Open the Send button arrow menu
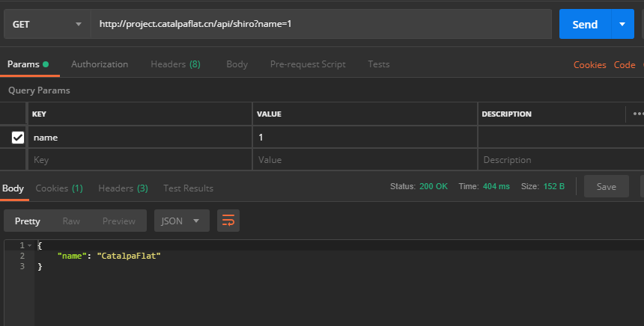The width and height of the screenshot is (644, 326). (x=622, y=24)
